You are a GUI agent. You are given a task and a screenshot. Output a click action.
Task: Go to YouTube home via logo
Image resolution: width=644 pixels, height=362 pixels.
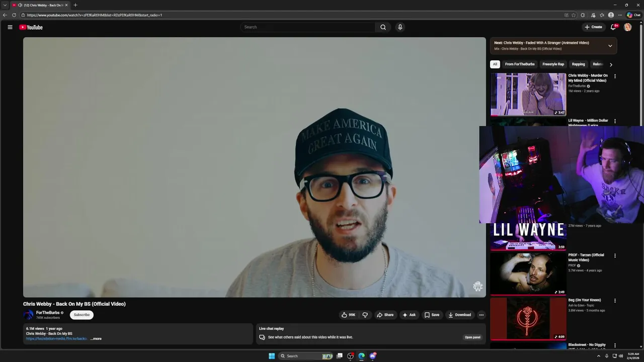[31, 27]
